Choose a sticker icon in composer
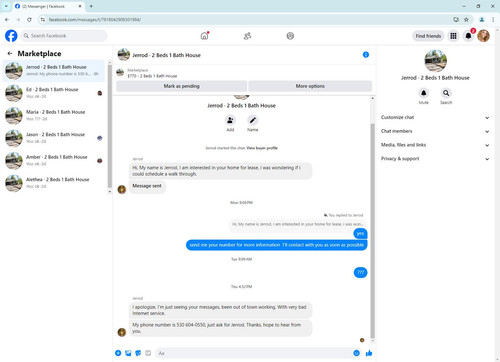 pos(138,353)
